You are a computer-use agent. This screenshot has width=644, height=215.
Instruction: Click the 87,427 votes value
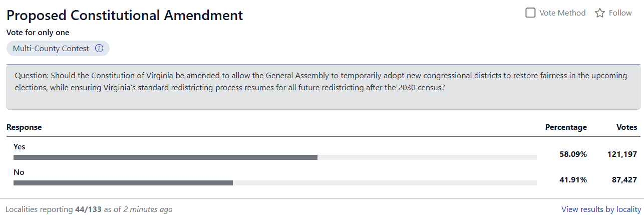pyautogui.click(x=624, y=180)
